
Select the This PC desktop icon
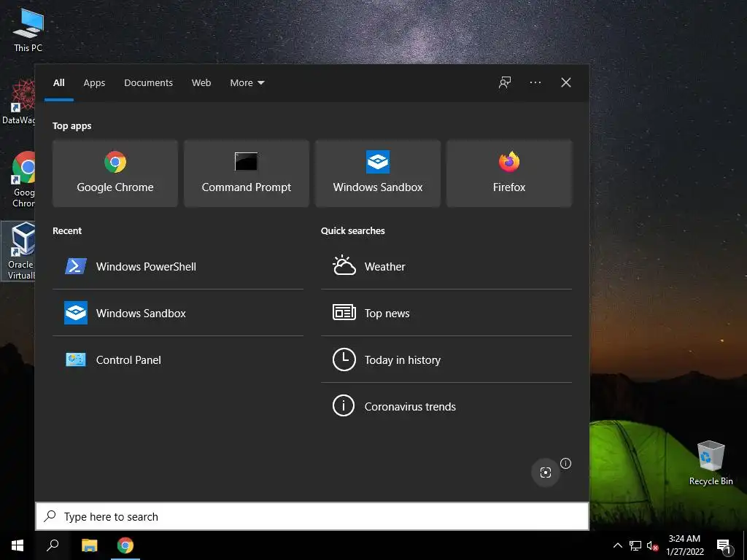pos(28,29)
